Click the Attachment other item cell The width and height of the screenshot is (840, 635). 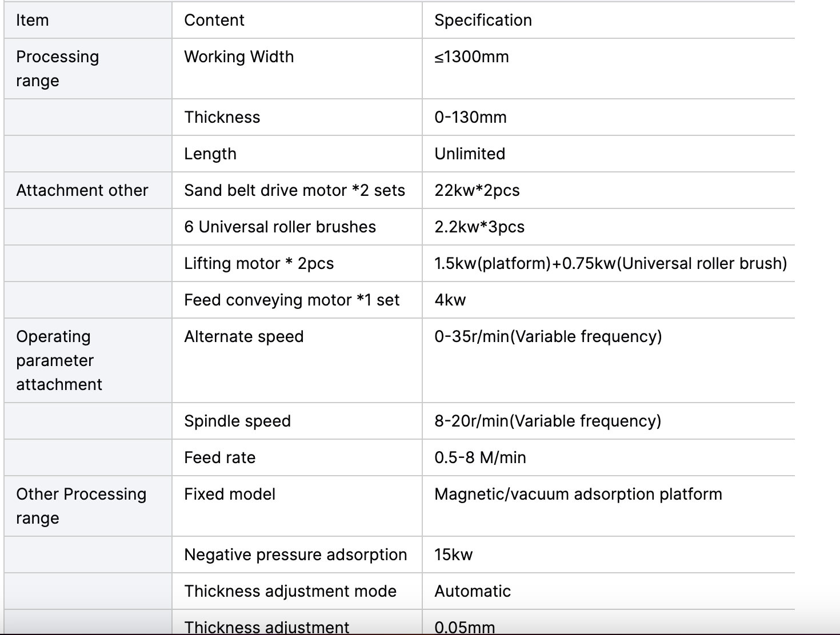(x=82, y=191)
